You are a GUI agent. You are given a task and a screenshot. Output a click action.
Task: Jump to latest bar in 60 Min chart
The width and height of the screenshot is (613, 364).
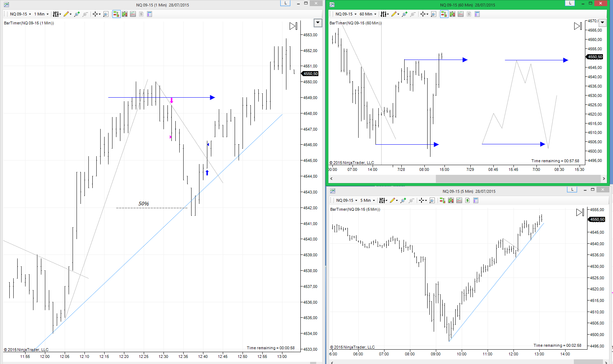click(578, 26)
